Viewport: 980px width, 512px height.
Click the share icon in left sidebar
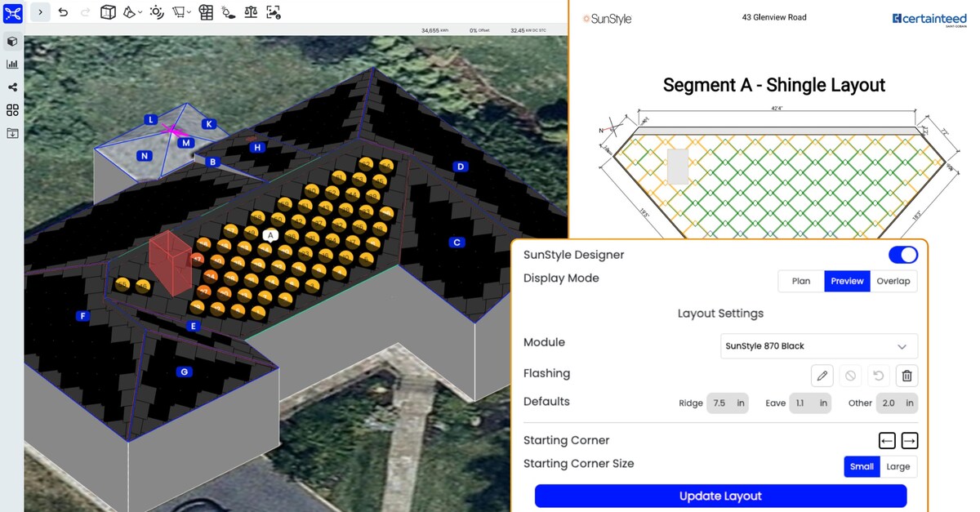click(x=12, y=87)
